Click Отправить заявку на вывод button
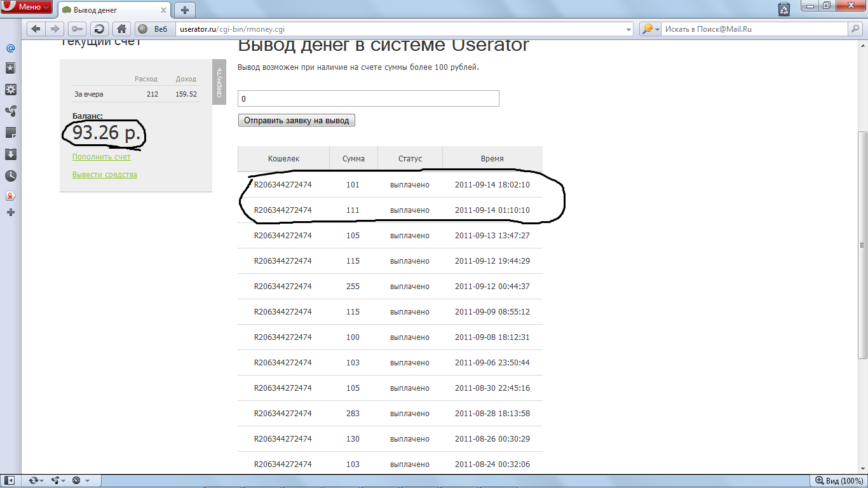Image resolution: width=868 pixels, height=488 pixels. pos(296,120)
